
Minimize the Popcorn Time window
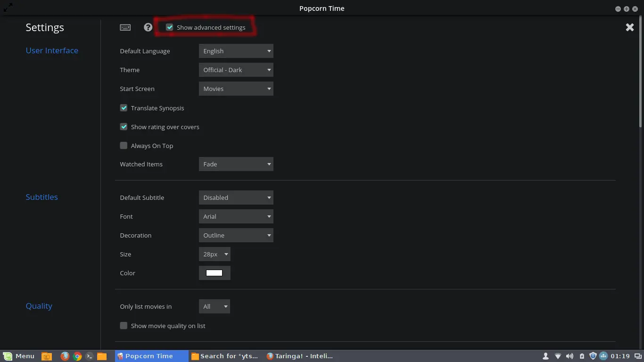[618, 9]
